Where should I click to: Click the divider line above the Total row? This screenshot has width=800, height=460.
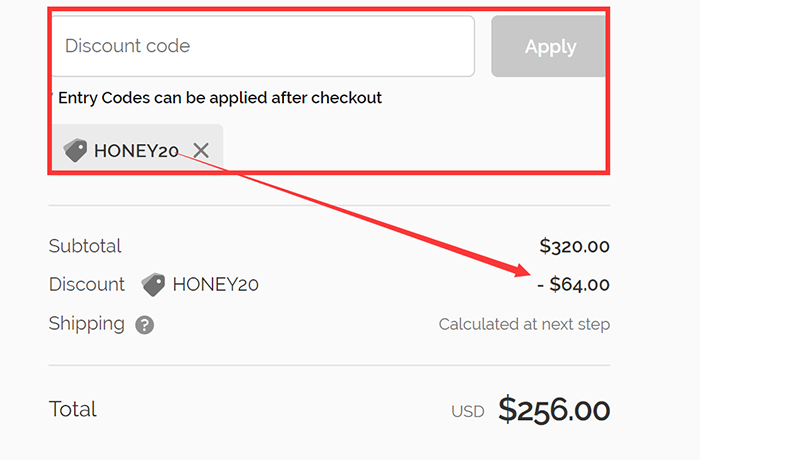[329, 365]
